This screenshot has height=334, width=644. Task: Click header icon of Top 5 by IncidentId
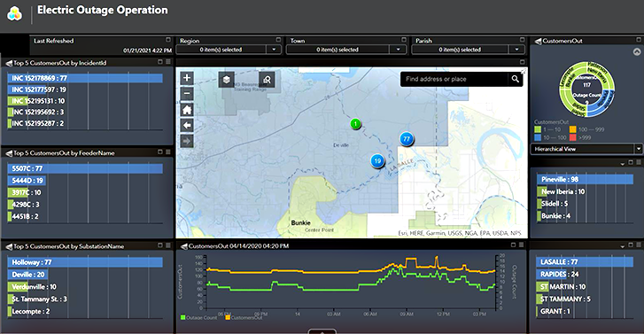(x=9, y=63)
